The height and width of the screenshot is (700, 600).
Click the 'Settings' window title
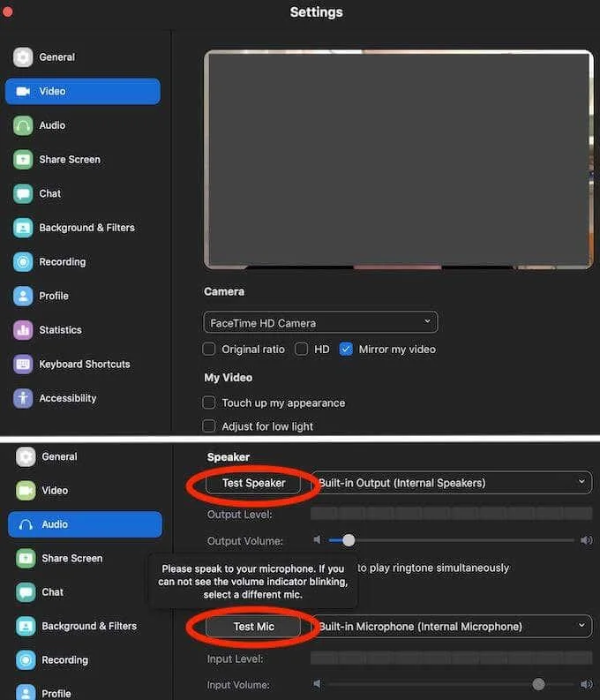click(316, 12)
